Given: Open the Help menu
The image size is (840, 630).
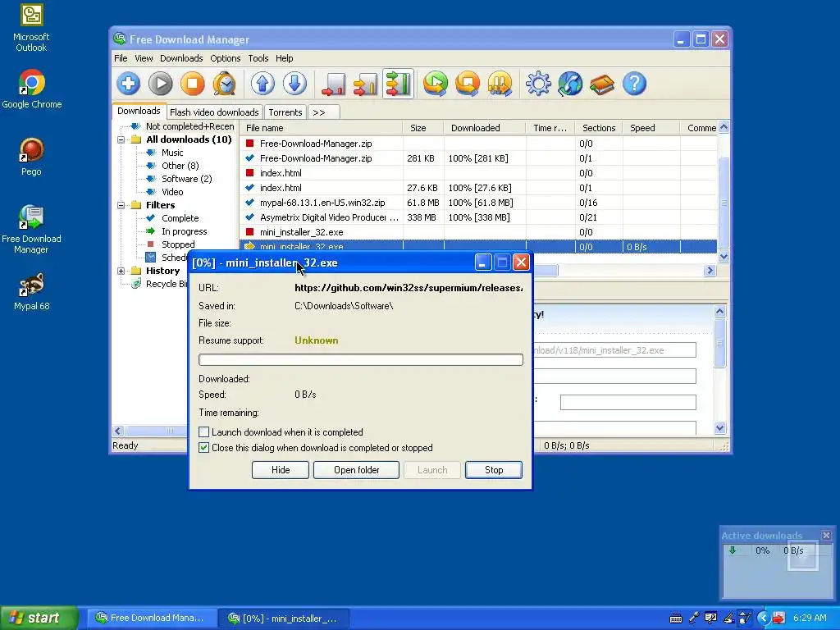Looking at the screenshot, I should pyautogui.click(x=285, y=58).
